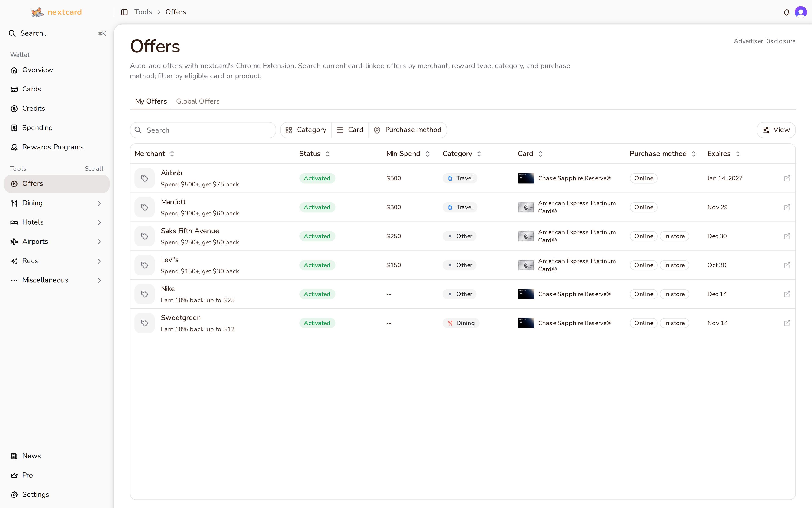The height and width of the screenshot is (508, 812).
Task: Click the Activated badge for Airbnb
Action: click(317, 178)
